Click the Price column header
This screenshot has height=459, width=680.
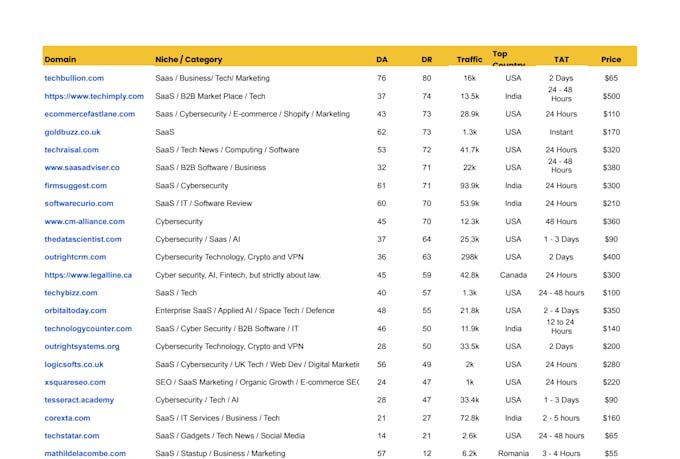pos(611,59)
